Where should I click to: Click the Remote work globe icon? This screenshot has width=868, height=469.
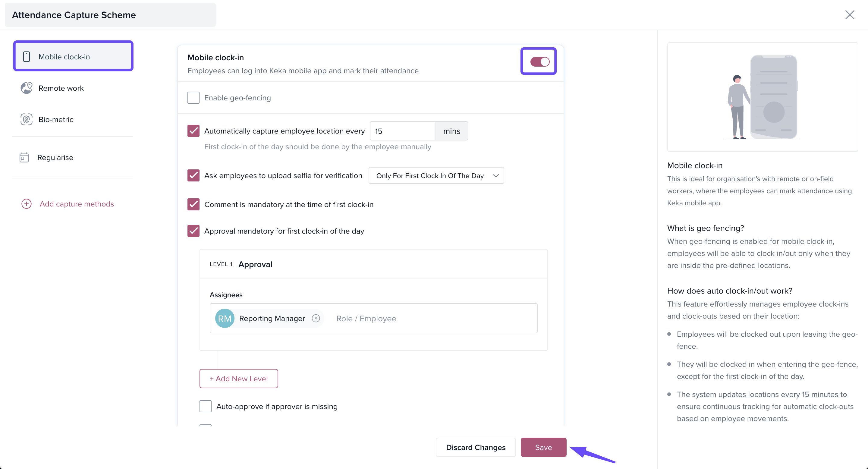click(27, 88)
